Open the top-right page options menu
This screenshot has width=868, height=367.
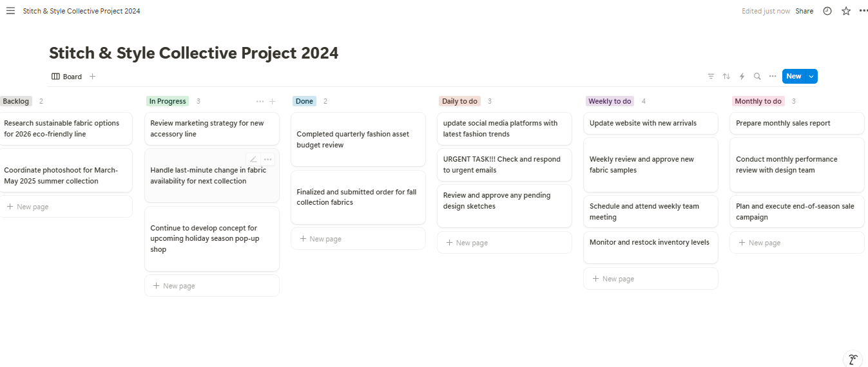[863, 11]
